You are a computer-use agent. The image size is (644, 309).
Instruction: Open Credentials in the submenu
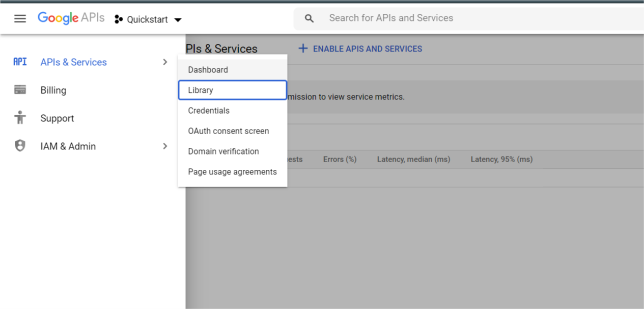tap(209, 111)
